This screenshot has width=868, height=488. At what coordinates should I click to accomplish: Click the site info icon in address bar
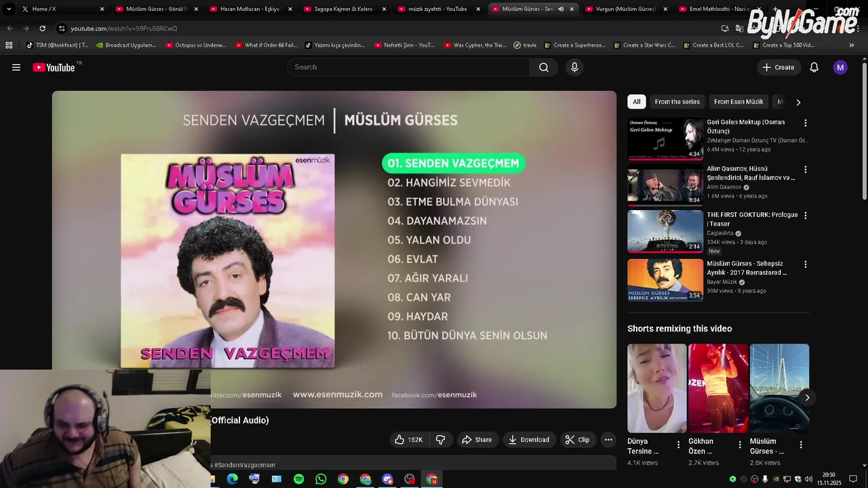(62, 28)
